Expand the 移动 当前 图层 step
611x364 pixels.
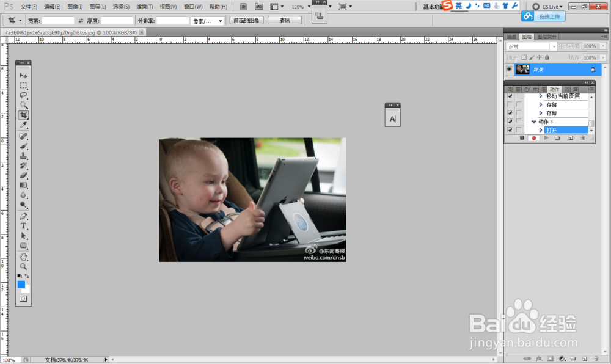[541, 96]
